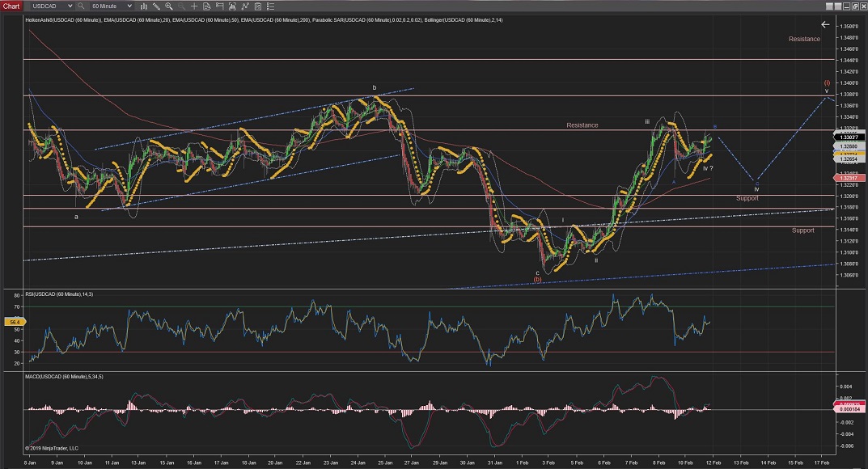
Task: Click the indicator list text header
Action: [263, 19]
